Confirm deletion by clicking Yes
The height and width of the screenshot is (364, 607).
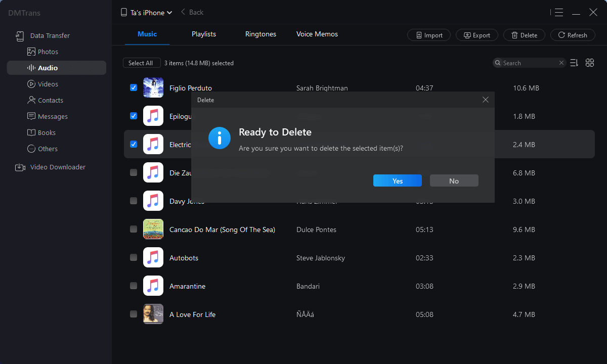(x=397, y=181)
